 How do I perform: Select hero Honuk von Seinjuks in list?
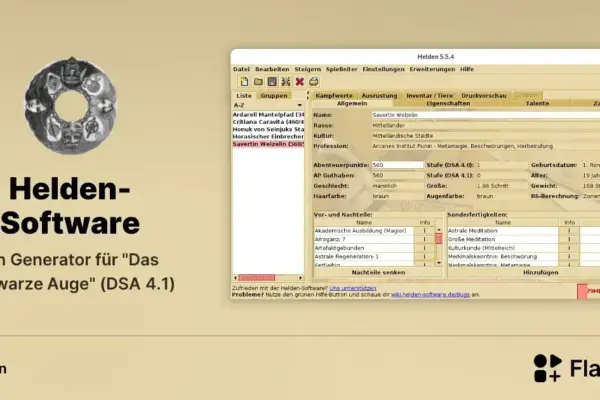click(268, 129)
